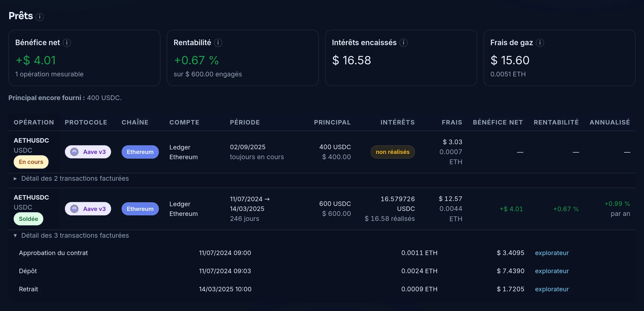This screenshot has width=644, height=311.
Task: Click the +0.67 % value in Rentabilité card
Action: (196, 60)
